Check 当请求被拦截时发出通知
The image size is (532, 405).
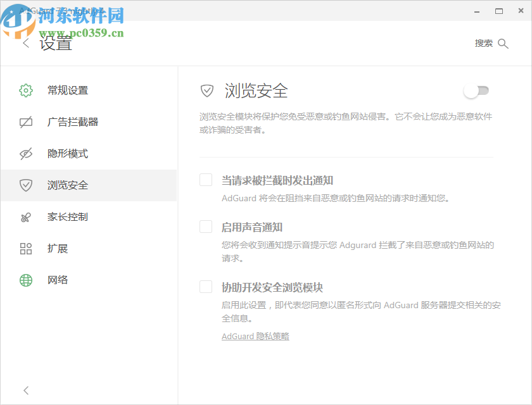(x=205, y=180)
